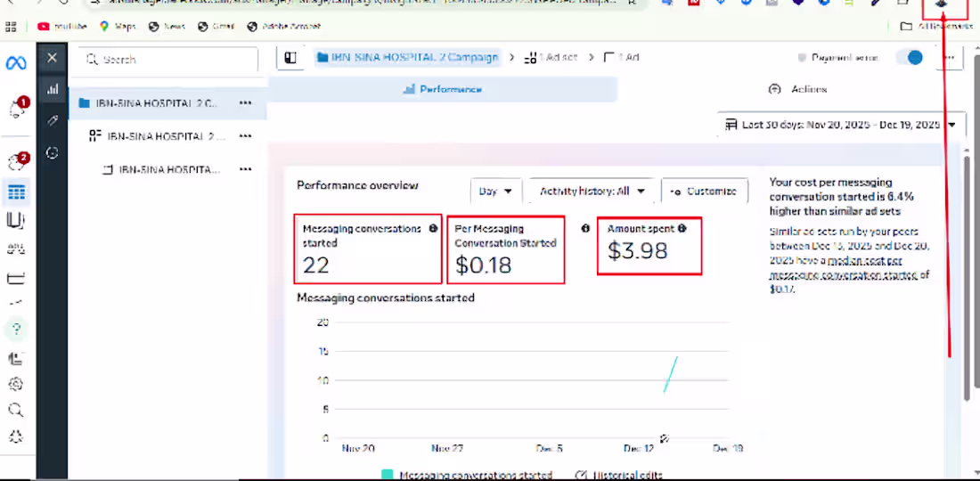
Task: Select the 1 Ad set breadcrumb
Action: point(551,58)
